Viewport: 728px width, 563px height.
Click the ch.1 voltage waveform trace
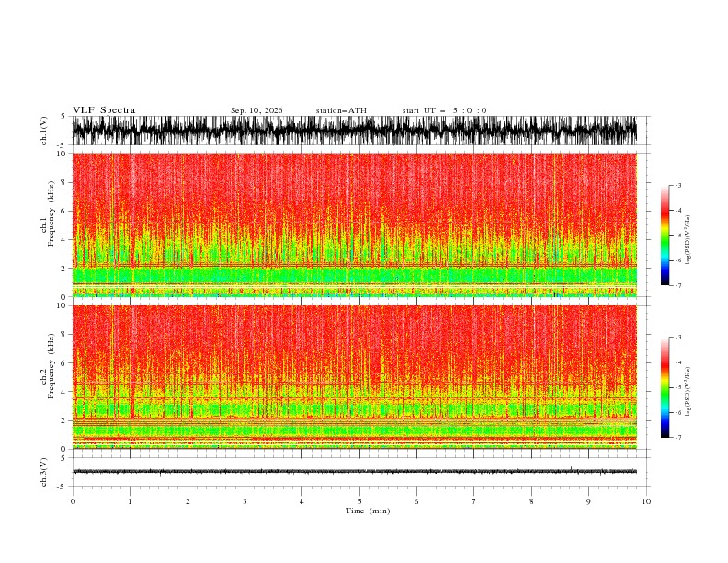(x=355, y=131)
